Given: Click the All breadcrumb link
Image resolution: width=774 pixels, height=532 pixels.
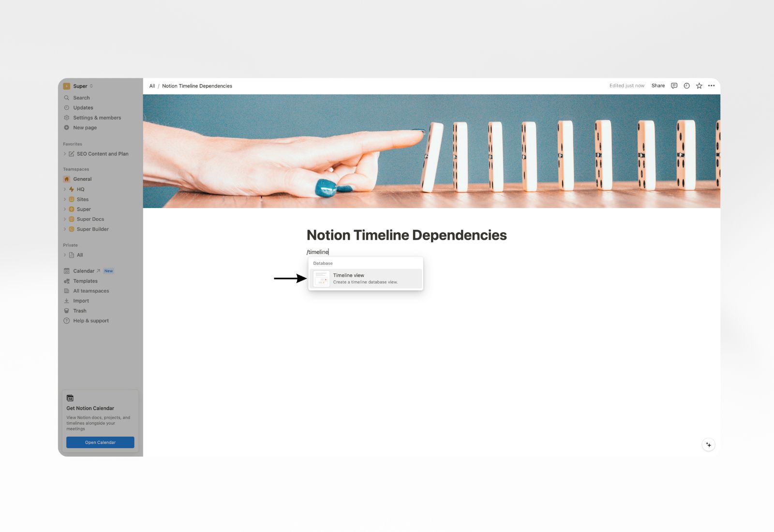Looking at the screenshot, I should [152, 86].
